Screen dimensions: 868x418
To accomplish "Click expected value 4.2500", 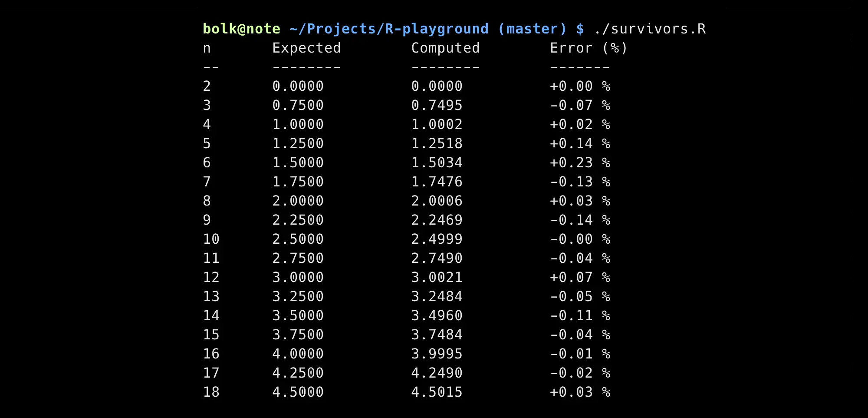I will tap(298, 373).
